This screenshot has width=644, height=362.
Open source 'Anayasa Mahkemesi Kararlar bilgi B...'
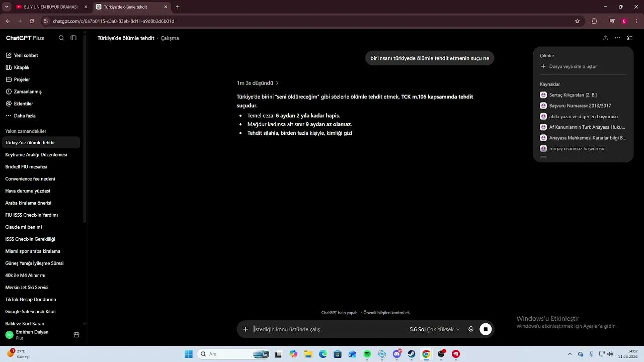(x=583, y=138)
